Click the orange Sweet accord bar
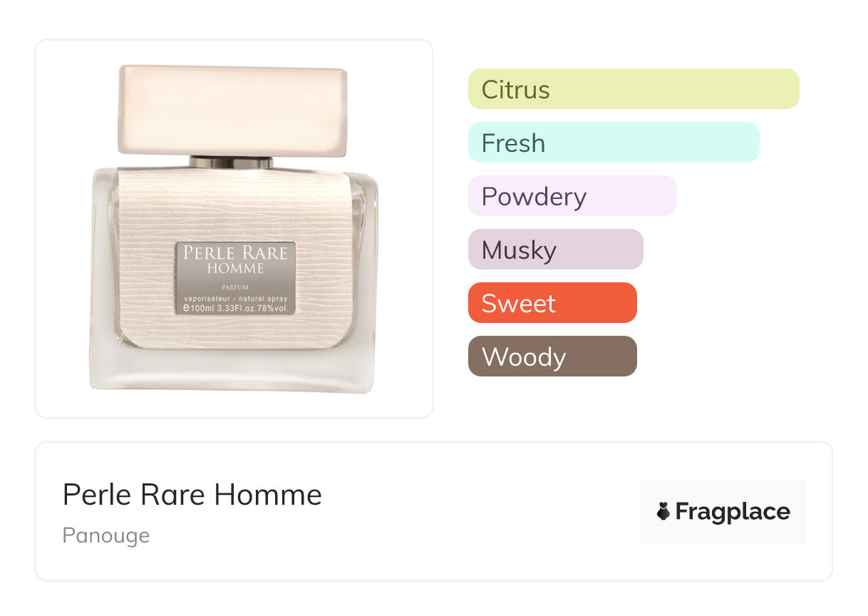Image resolution: width=868 pixels, height=616 pixels. 552,303
